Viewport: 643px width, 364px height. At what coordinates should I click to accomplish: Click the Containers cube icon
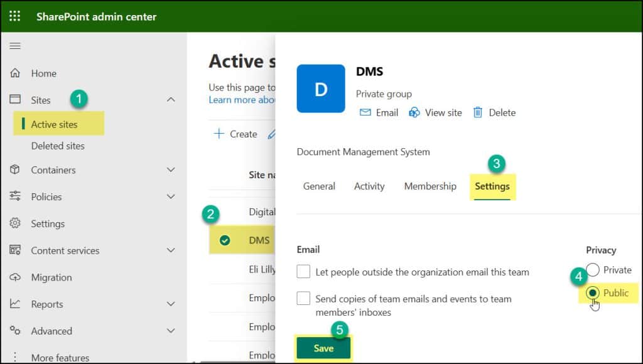[15, 169]
